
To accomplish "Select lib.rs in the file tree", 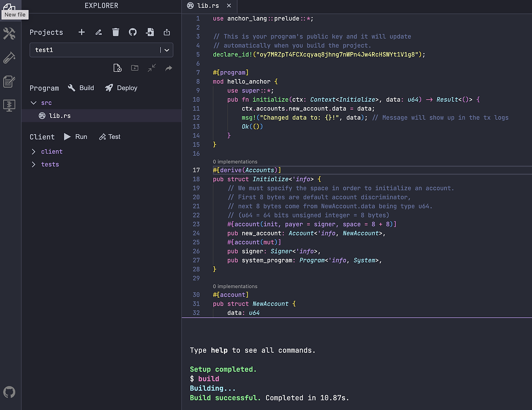I will tap(101, 116).
